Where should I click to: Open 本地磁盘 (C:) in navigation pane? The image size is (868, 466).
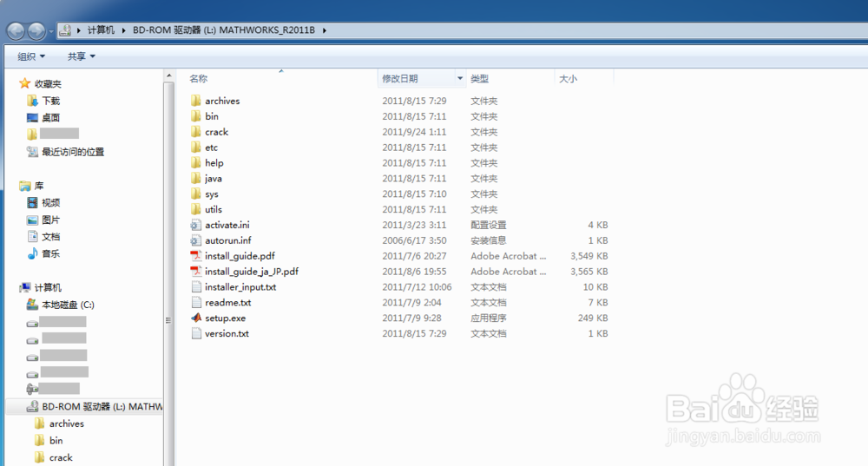pos(68,305)
